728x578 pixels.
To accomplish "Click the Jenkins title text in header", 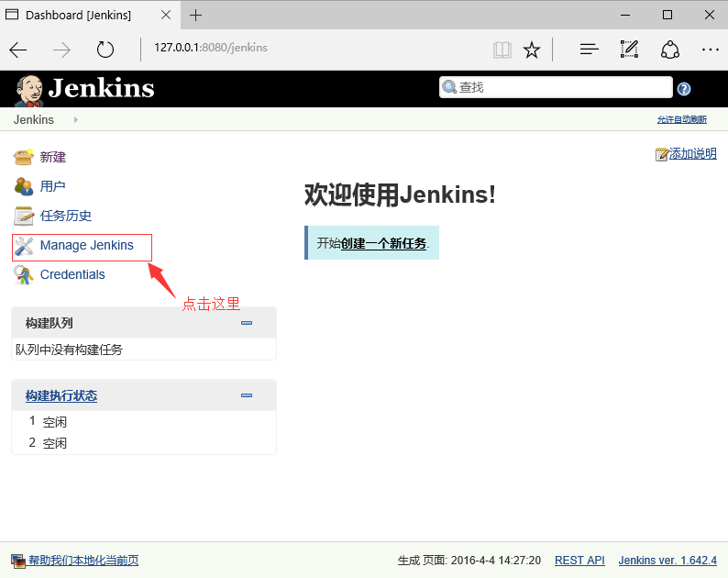I will click(101, 88).
